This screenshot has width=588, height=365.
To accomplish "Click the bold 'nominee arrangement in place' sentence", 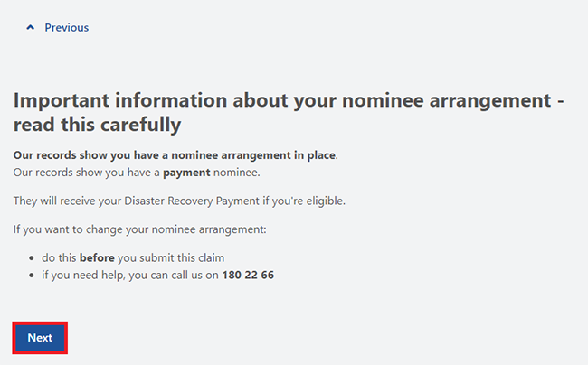I will [x=174, y=155].
